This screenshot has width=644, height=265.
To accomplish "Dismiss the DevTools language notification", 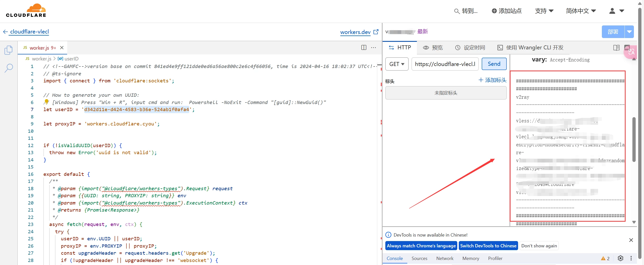I will tap(631, 240).
